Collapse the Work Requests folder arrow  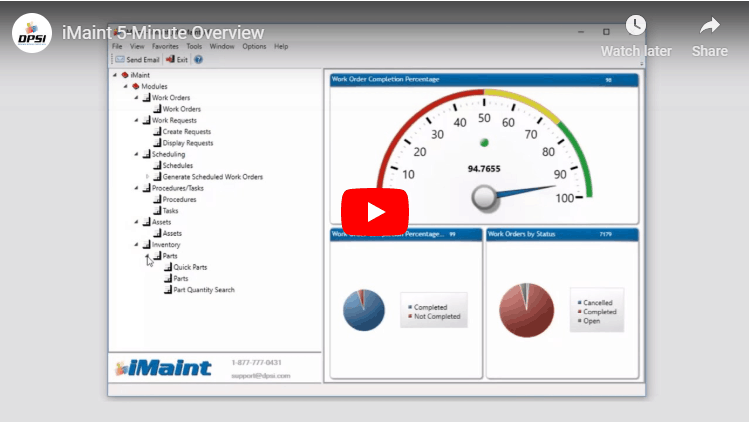coord(137,120)
